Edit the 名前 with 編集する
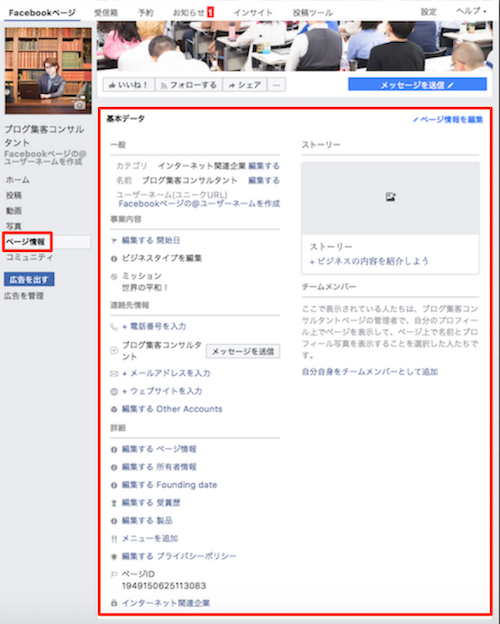Image resolution: width=500 pixels, height=624 pixels. 264,181
